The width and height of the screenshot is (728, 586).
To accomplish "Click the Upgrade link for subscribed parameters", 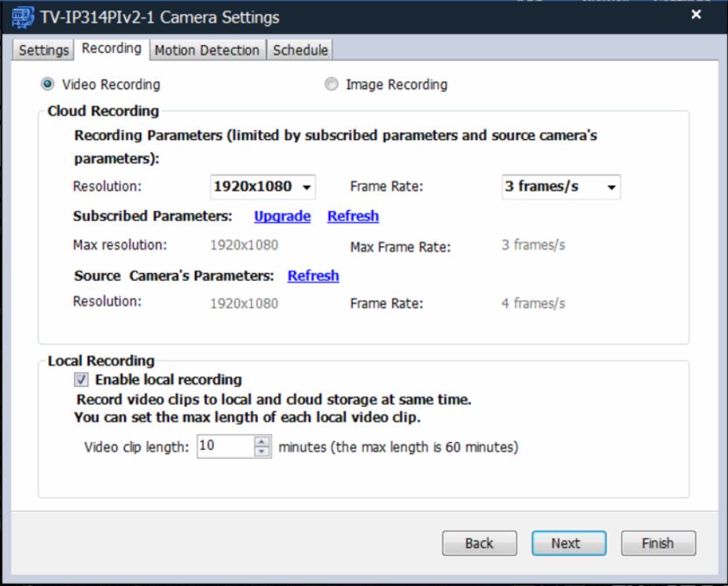I will pyautogui.click(x=282, y=216).
